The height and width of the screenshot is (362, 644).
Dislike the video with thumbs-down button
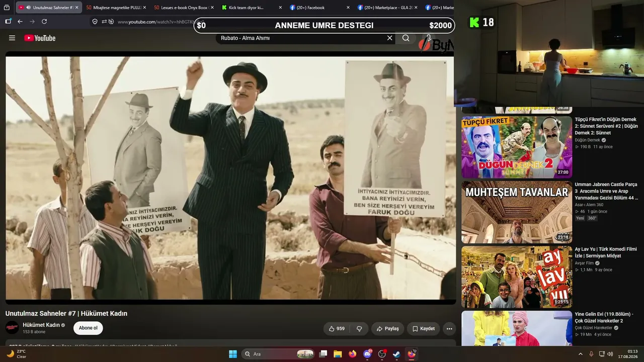tap(359, 329)
